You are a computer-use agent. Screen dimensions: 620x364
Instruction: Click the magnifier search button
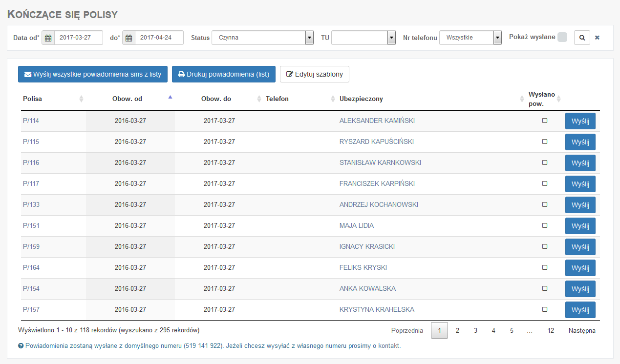pyautogui.click(x=582, y=37)
